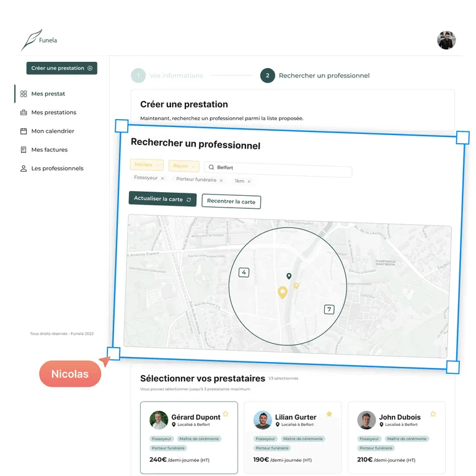The height and width of the screenshot is (476, 476).
Task: Click the refresh icon in Actualiser la carte
Action: (189, 200)
